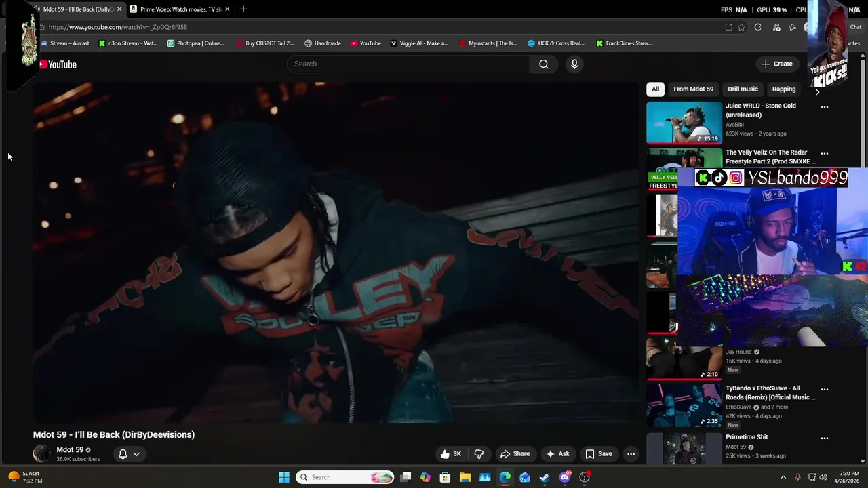Open TyBando x EthoSuave video thumbnail
Screen dimensions: 868x488
(684, 405)
